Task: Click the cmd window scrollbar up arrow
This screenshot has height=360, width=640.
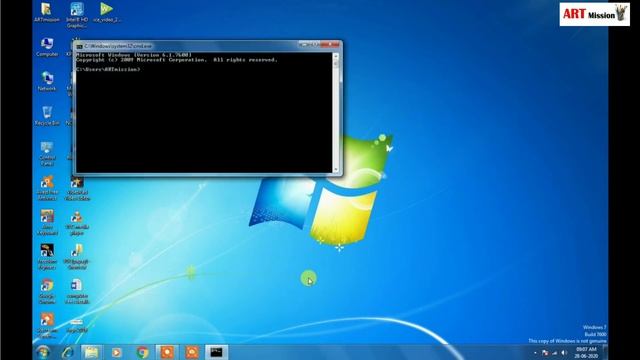Action: (336, 56)
